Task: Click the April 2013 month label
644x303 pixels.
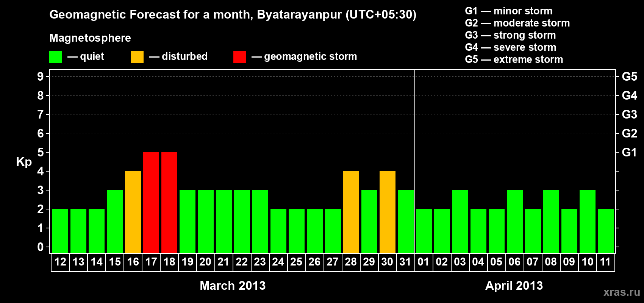Action: (514, 286)
